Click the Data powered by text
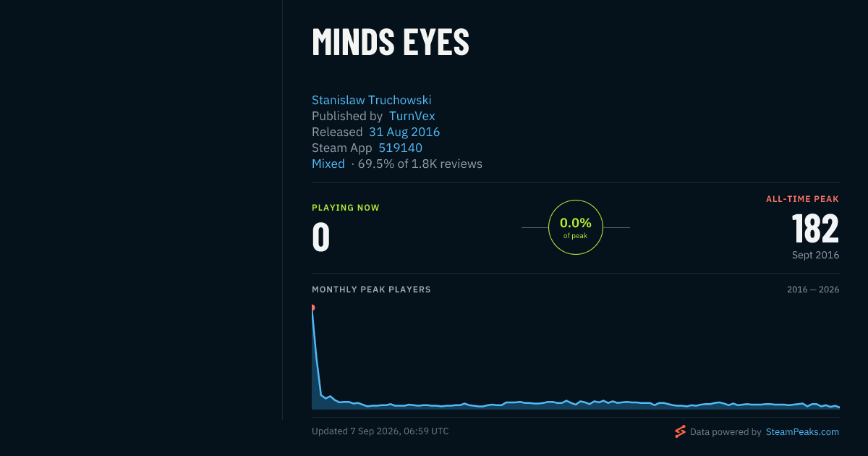This screenshot has width=868, height=456. tap(726, 432)
